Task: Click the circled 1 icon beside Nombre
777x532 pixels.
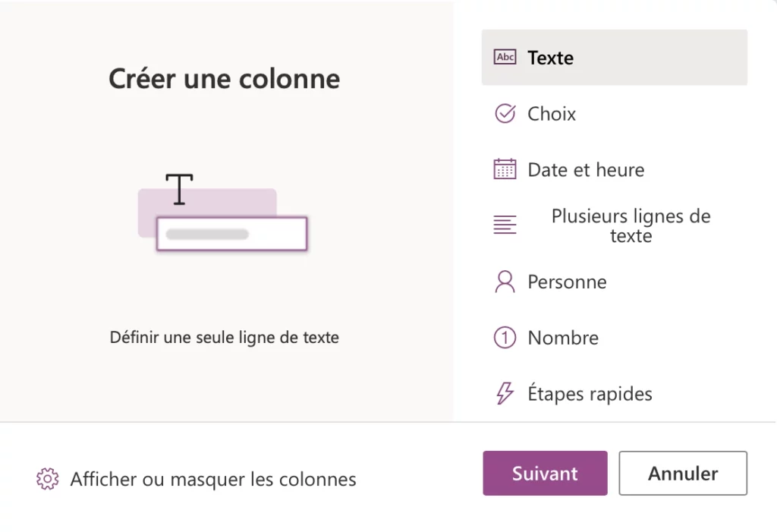Action: coord(504,337)
